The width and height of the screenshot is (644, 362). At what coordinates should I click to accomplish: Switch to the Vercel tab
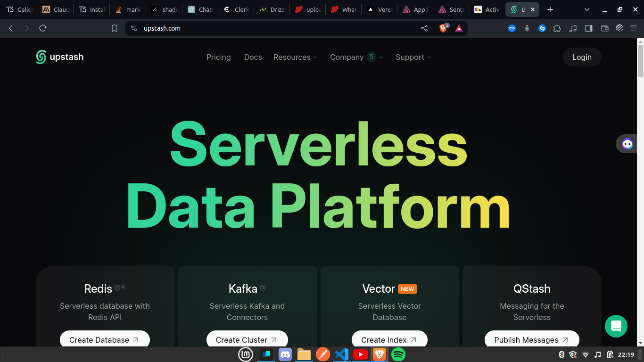pos(380,9)
